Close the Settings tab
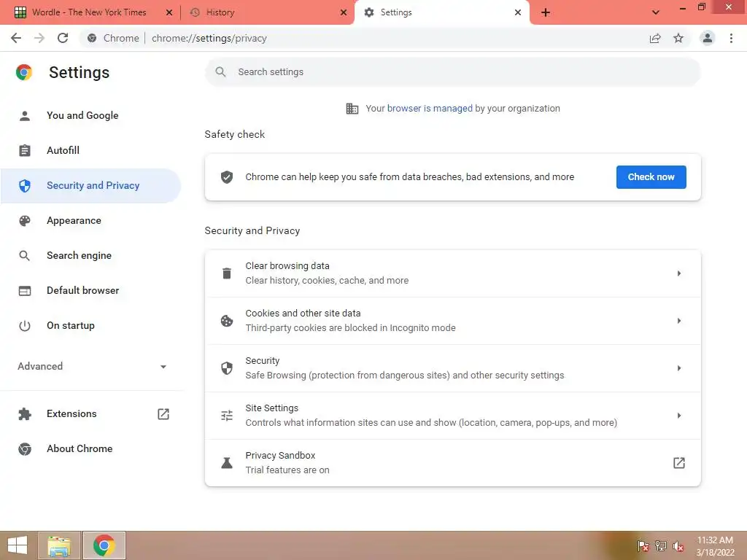 coord(518,12)
